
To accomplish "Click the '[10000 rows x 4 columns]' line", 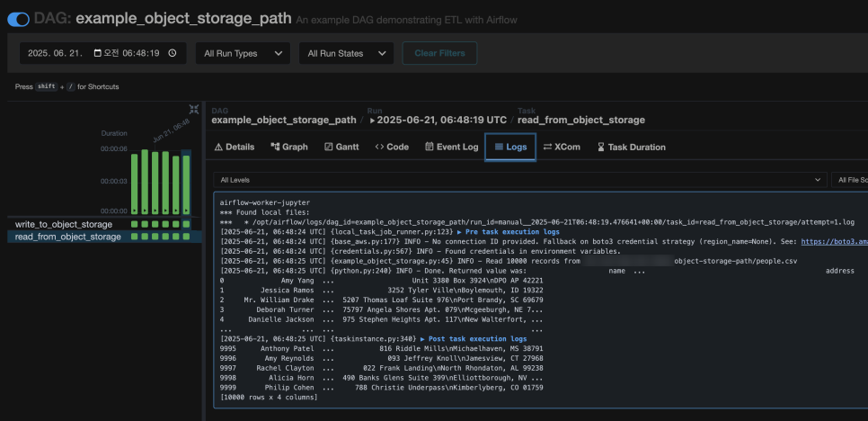I will (x=269, y=398).
